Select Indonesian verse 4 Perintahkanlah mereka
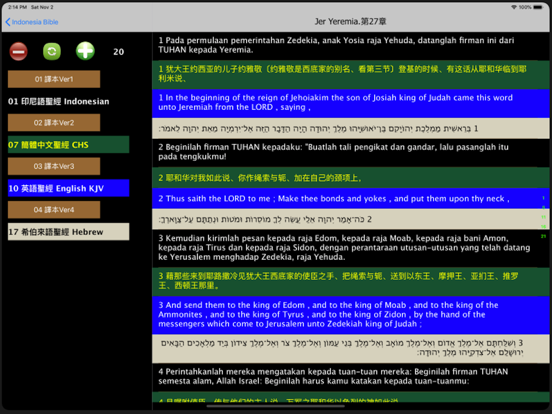 pos(350,377)
